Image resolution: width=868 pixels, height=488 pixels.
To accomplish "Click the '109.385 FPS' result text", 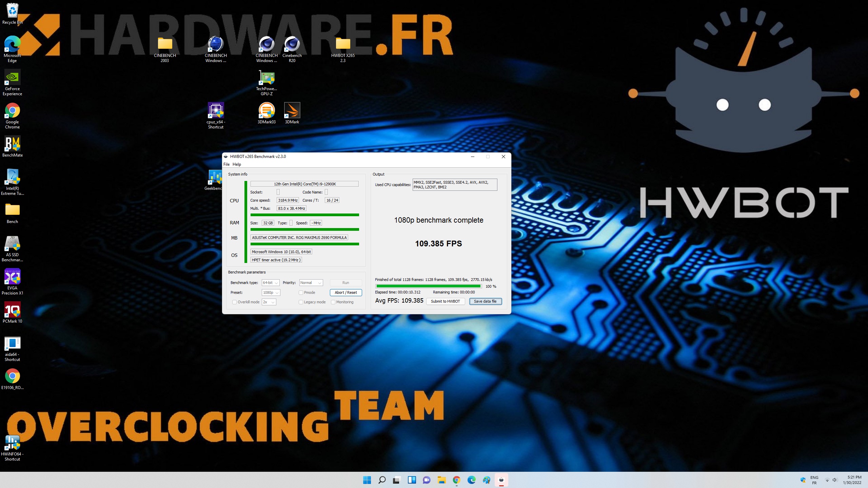I will (x=438, y=244).
